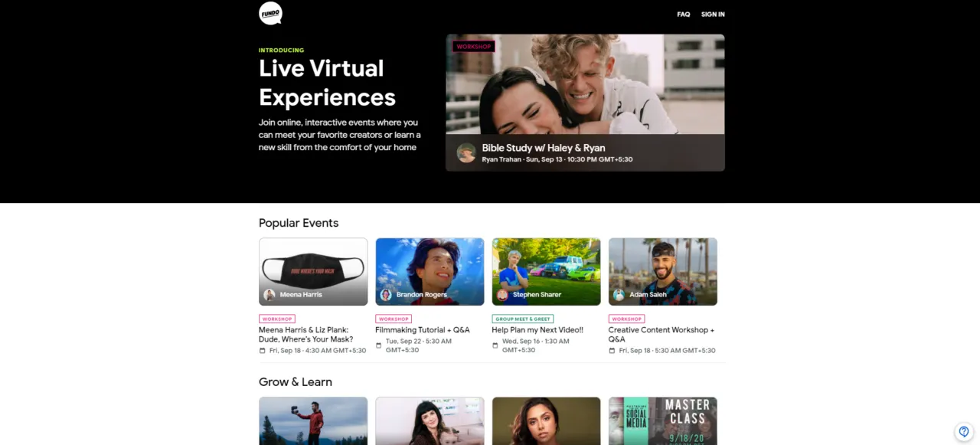This screenshot has height=445, width=980.
Task: Click the Workshop tag on featured banner
Action: pyautogui.click(x=474, y=47)
